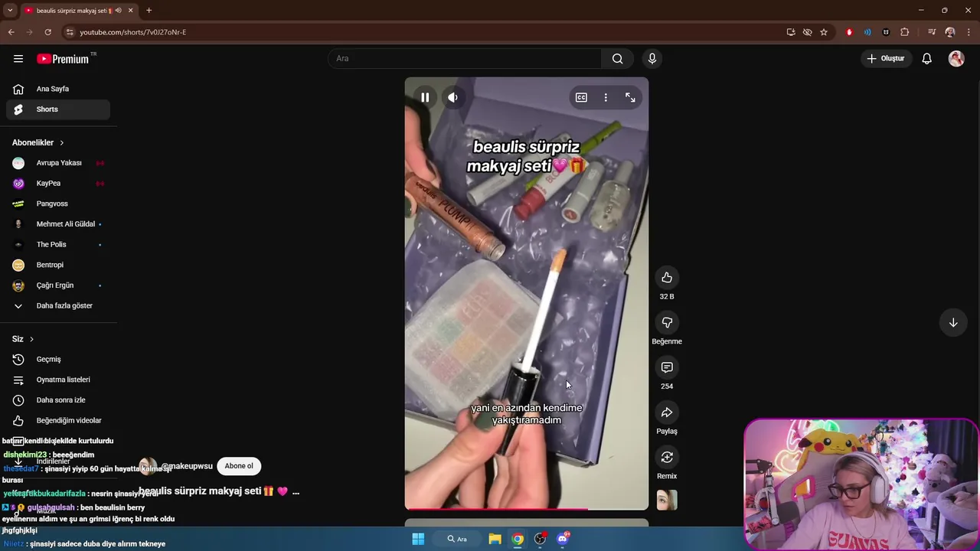Expand the Short to full screen
This screenshot has height=551, width=980.
[x=630, y=97]
